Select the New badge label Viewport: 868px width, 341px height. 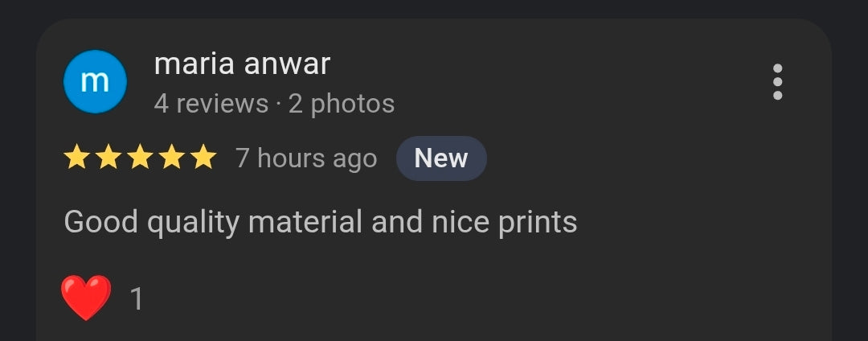coord(441,158)
